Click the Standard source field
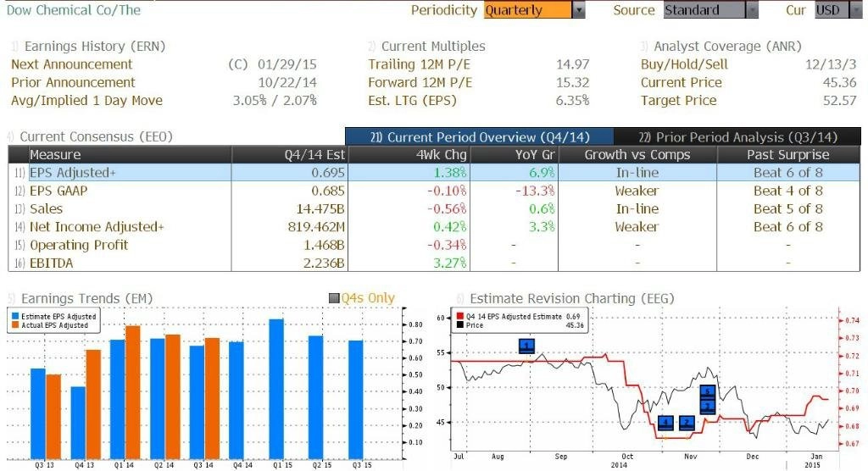This screenshot has height=471, width=868. (704, 10)
